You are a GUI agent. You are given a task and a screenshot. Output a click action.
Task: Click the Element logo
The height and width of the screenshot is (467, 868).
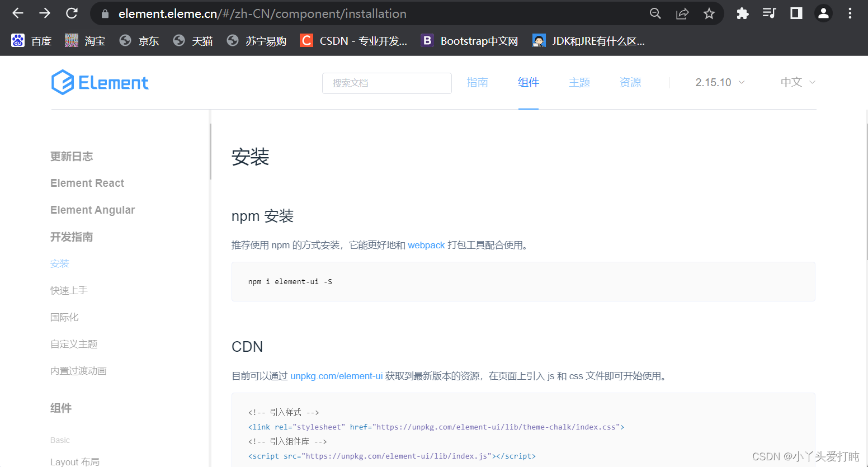pyautogui.click(x=100, y=82)
